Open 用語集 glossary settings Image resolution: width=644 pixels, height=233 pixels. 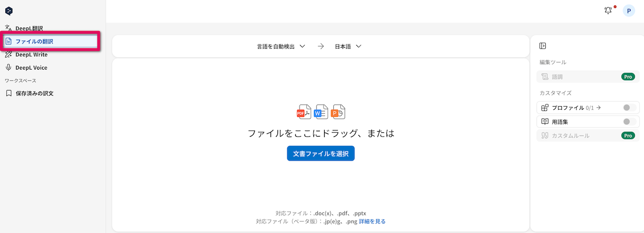coord(559,122)
